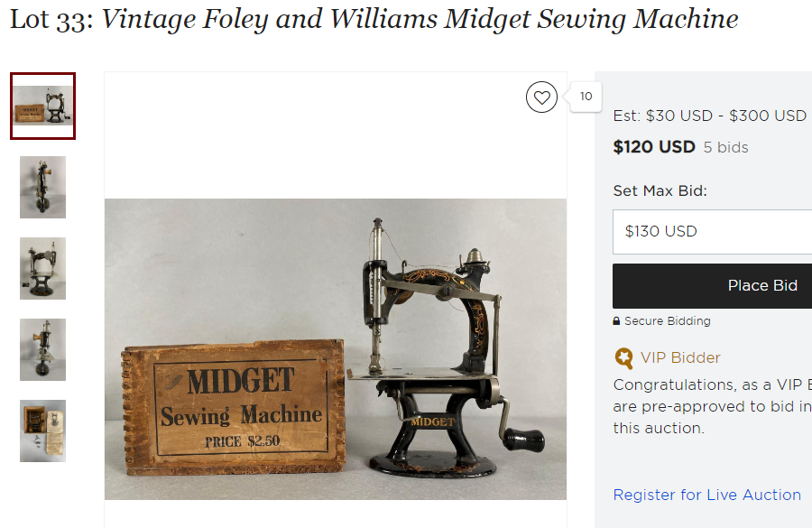The height and width of the screenshot is (528, 812).
Task: Open the fourth thumbnail image
Action: click(42, 349)
